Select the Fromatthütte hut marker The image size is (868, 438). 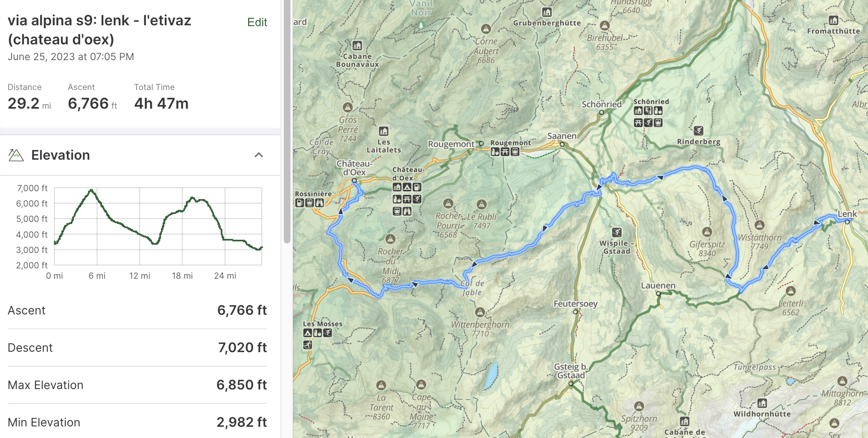pyautogui.click(x=833, y=20)
